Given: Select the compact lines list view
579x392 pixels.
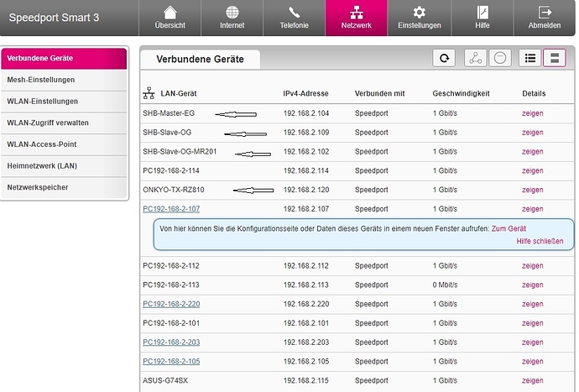Looking at the screenshot, I should (x=555, y=58).
